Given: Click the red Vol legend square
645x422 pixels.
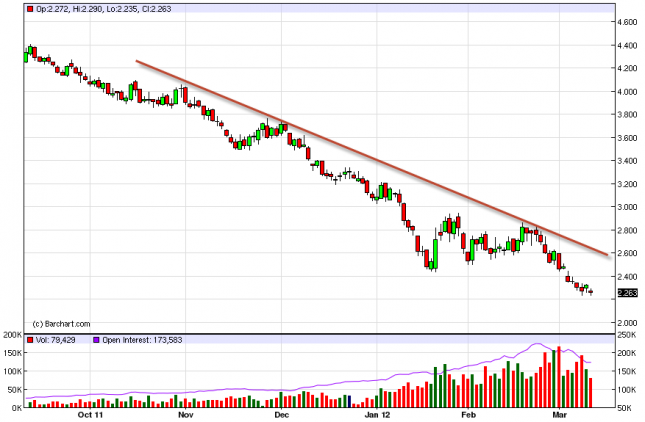Looking at the screenshot, I should coord(30,340).
